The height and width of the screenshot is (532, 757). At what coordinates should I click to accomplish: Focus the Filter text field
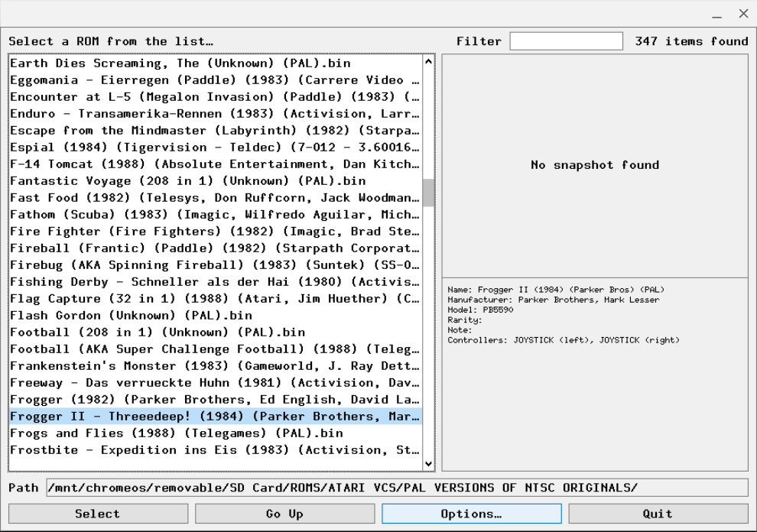point(567,41)
